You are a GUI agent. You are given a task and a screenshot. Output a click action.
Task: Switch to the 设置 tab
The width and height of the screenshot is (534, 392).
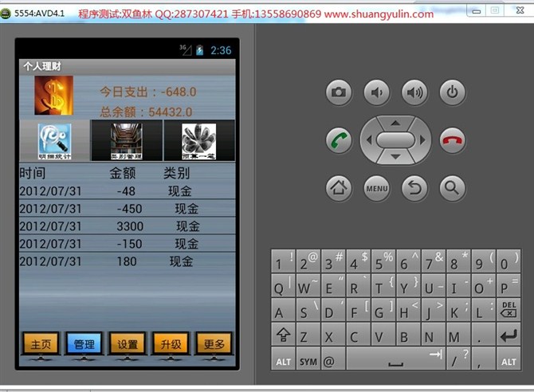[128, 343]
